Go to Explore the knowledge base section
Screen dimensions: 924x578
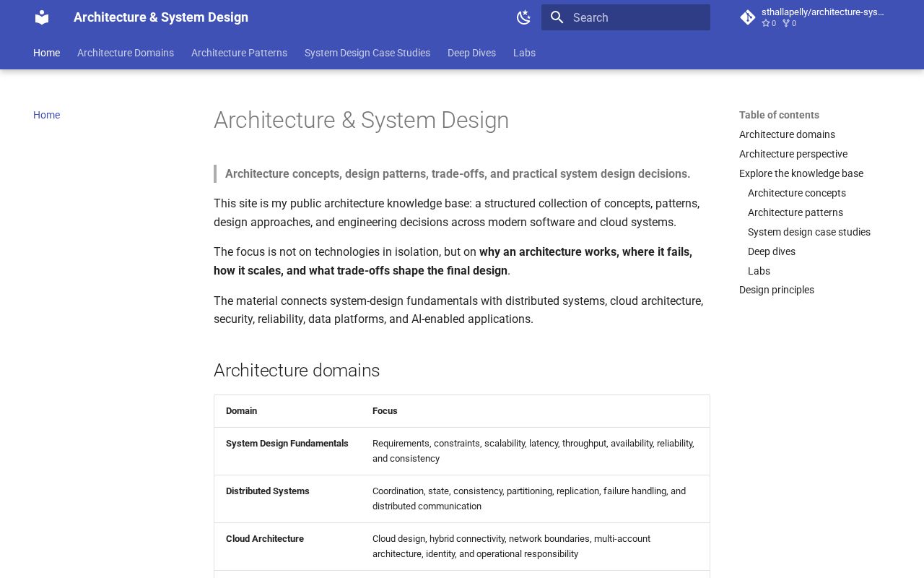point(801,173)
